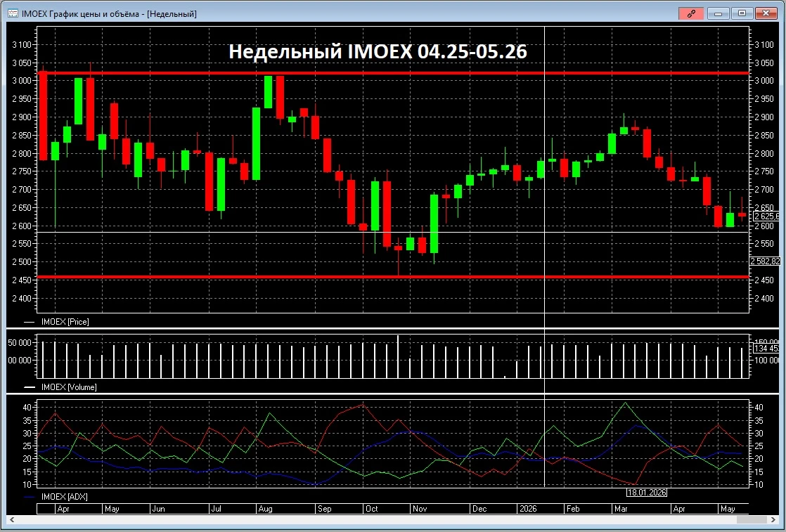Maximize the IMOEX chart window
The width and height of the screenshot is (786, 532).
(x=742, y=13)
